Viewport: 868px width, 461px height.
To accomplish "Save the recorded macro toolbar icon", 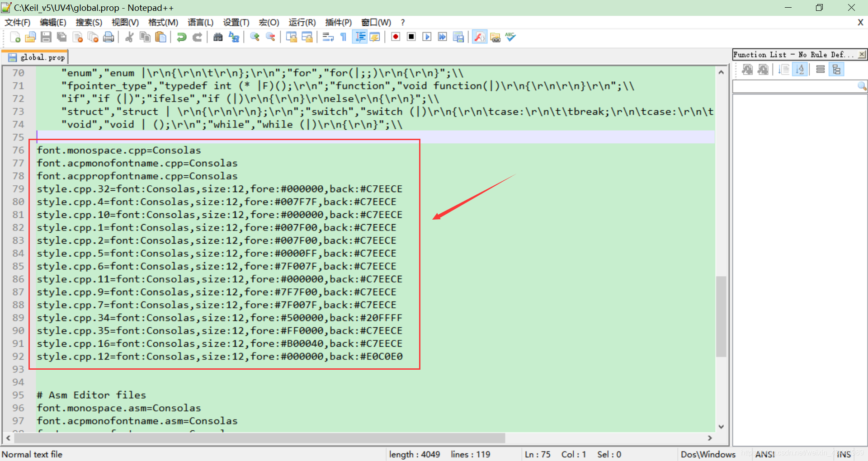I will (x=458, y=37).
